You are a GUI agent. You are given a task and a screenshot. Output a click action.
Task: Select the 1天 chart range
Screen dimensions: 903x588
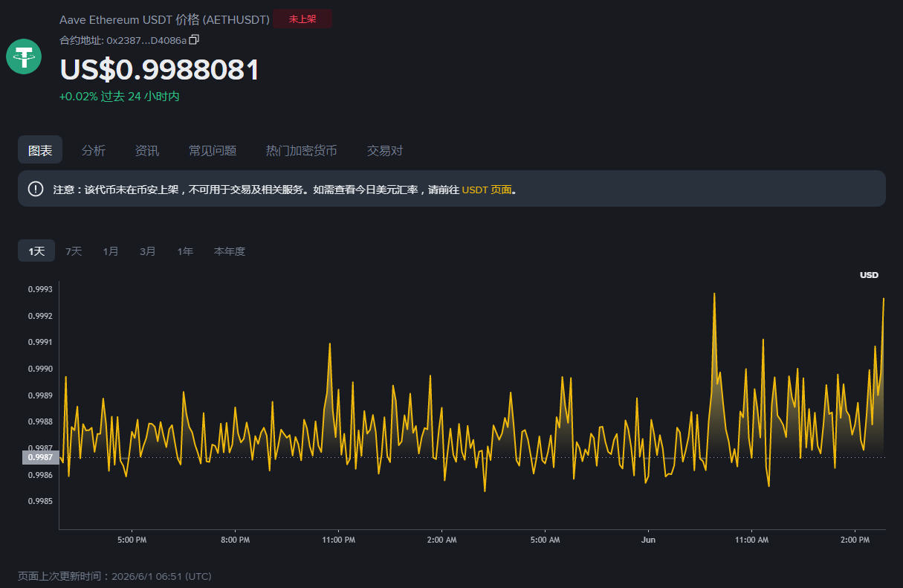(x=36, y=251)
